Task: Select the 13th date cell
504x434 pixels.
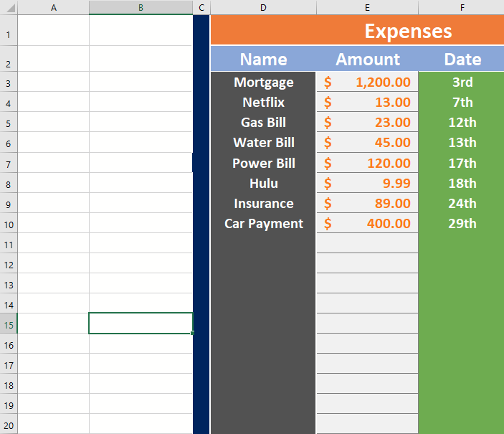Action: 461,142
